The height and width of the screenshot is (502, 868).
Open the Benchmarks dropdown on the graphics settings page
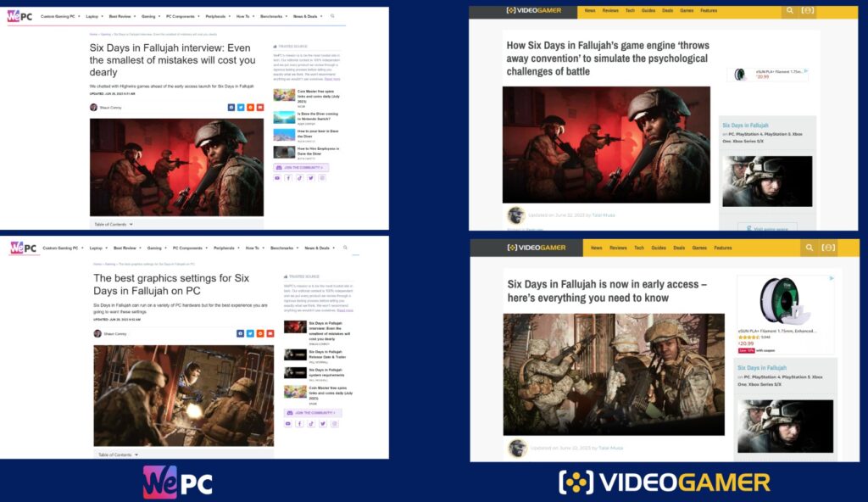click(283, 248)
